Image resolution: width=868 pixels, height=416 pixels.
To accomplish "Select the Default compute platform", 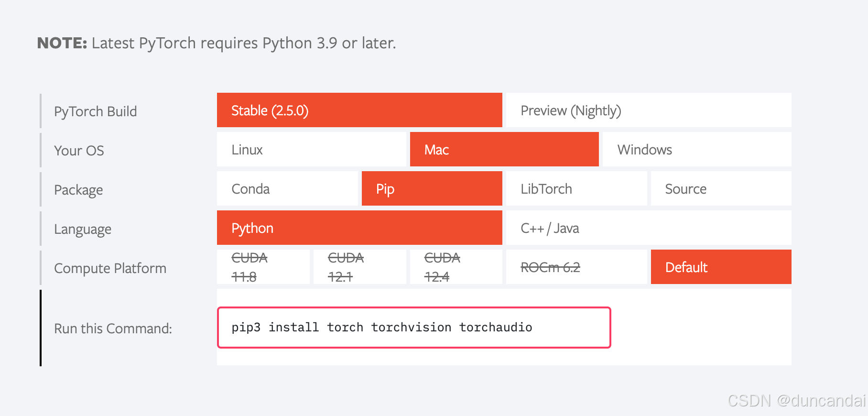I will [721, 267].
